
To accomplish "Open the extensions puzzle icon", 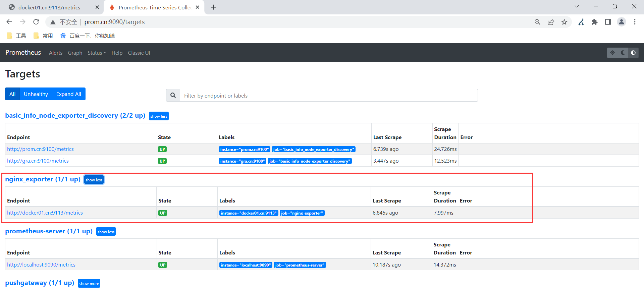I will point(594,22).
